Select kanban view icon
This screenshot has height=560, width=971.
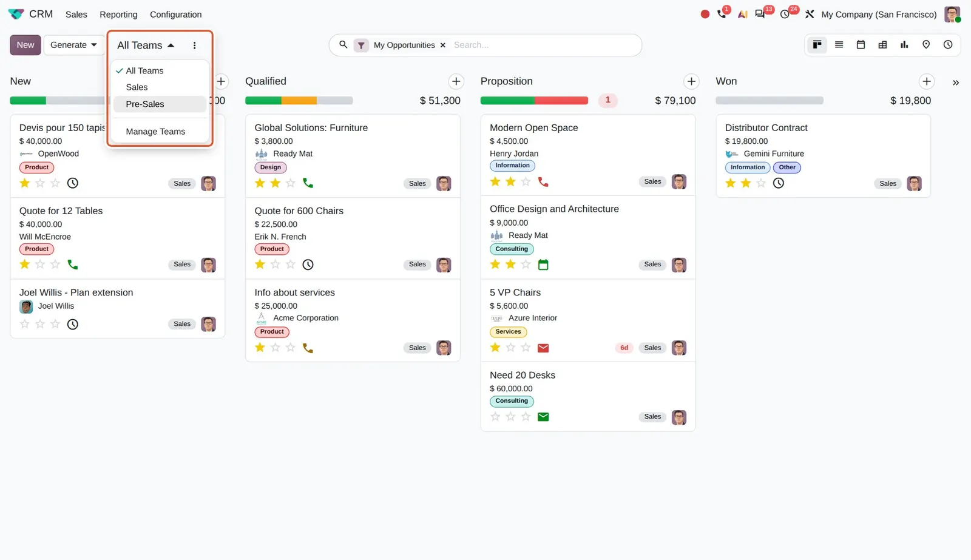pyautogui.click(x=817, y=45)
